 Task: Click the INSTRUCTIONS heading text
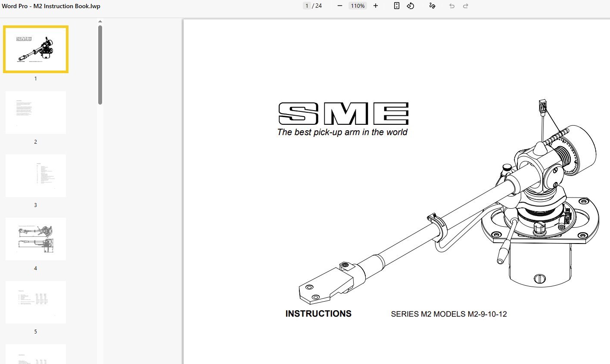pyautogui.click(x=318, y=314)
